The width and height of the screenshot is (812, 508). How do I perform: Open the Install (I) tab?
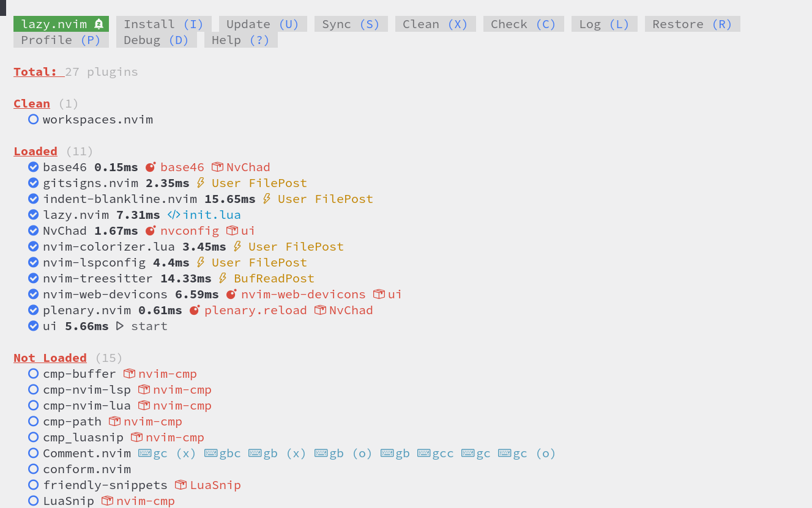tap(164, 24)
